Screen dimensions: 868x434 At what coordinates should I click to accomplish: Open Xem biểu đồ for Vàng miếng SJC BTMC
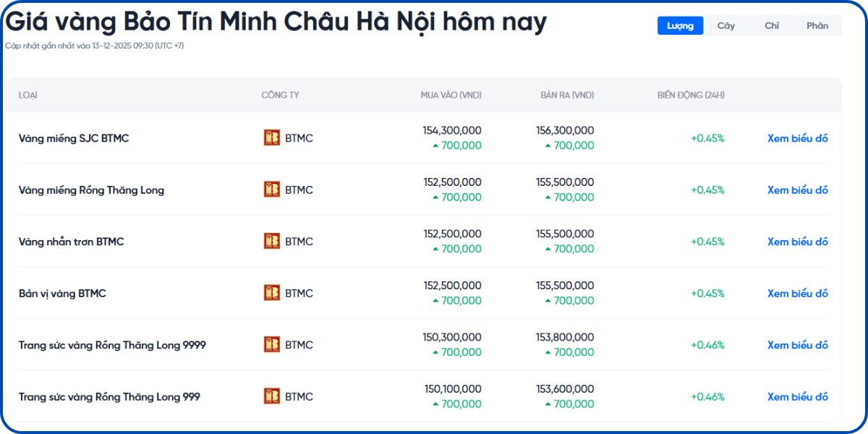click(x=797, y=138)
